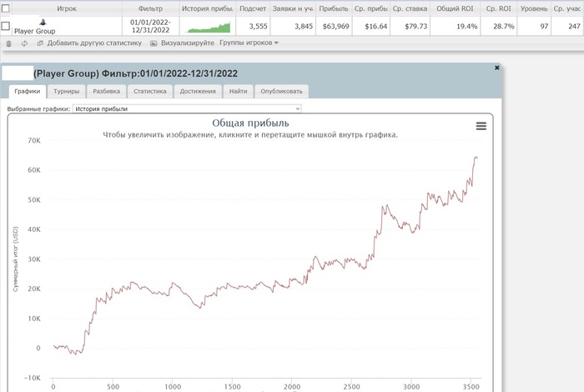Click the 2000 x-axis label
The height and width of the screenshot is (392, 584).
coord(292,387)
